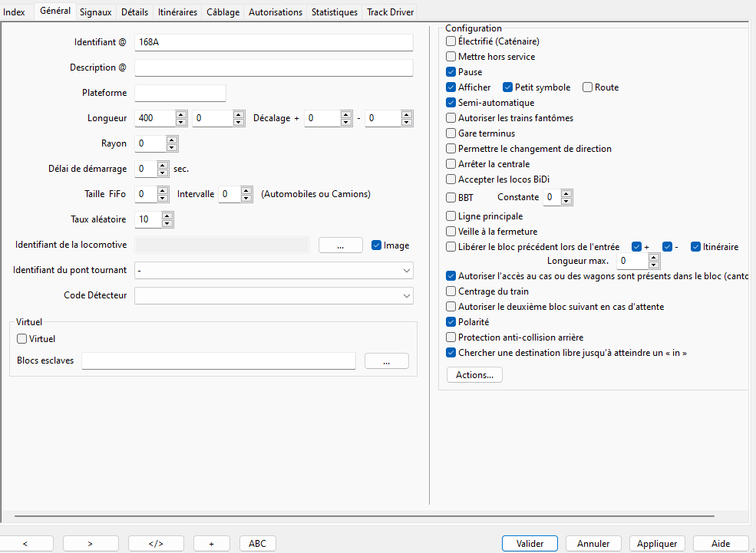The width and height of the screenshot is (756, 553).
Task: Enable Électrifié (Caténaire) option
Action: coord(451,41)
